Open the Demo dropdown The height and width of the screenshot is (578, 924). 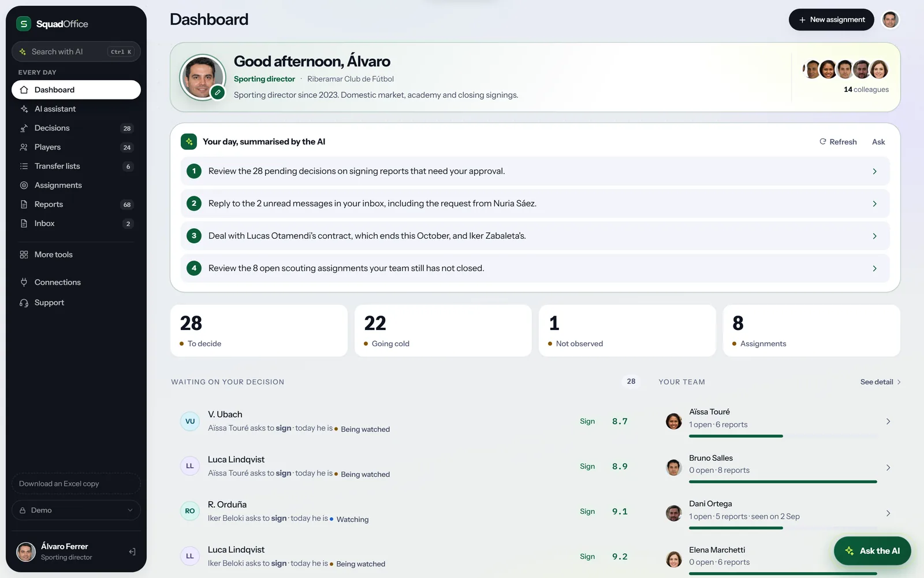[76, 510]
